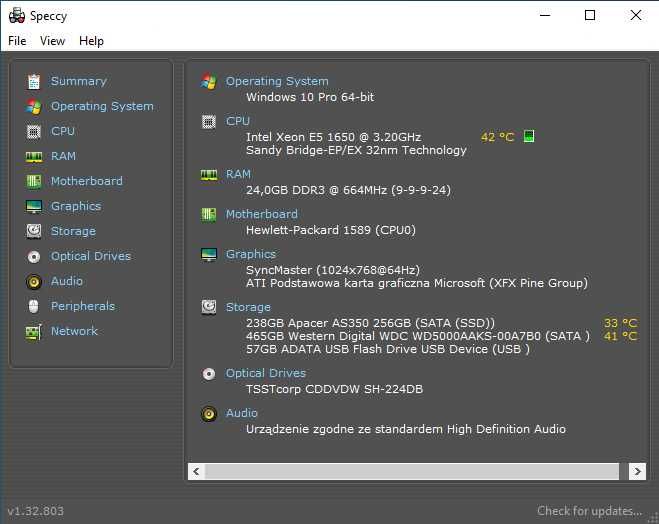Go to the Operating System sidebar section

[102, 106]
